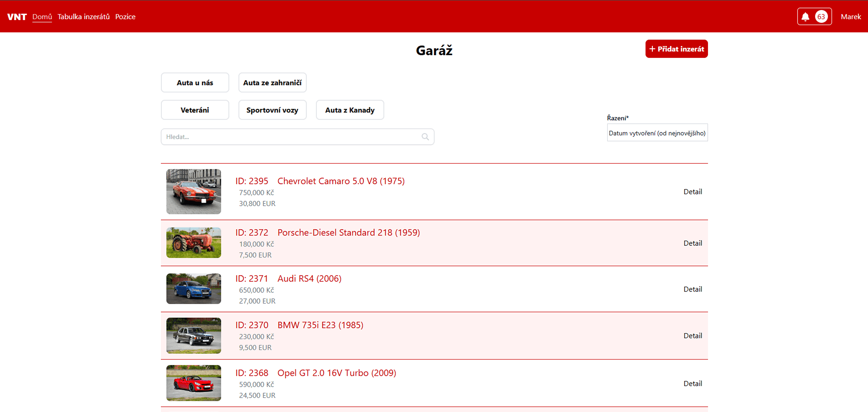Click the 230,000 Kč price

[257, 337]
